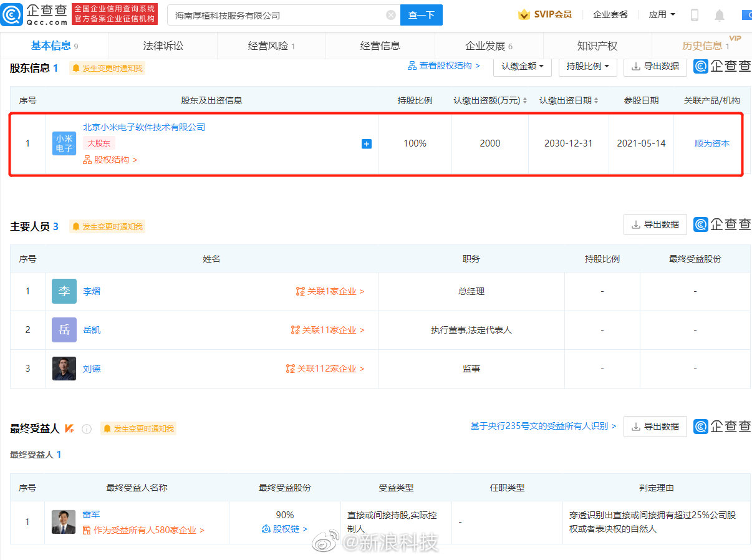Click the 查一下 search button
Screen dimensions: 752x560
(421, 15)
